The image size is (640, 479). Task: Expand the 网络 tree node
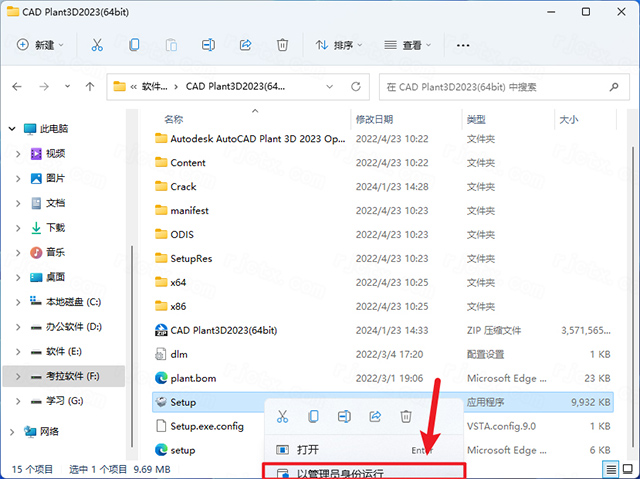(12, 432)
